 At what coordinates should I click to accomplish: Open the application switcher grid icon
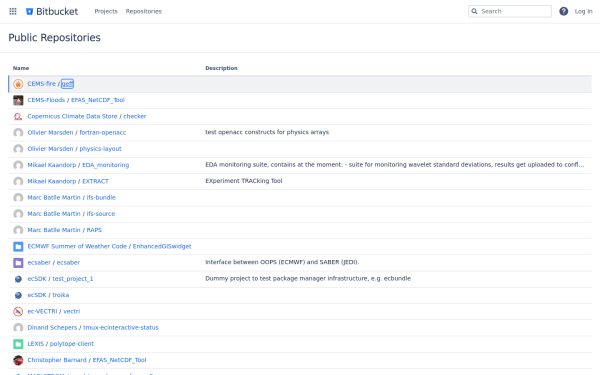click(13, 11)
